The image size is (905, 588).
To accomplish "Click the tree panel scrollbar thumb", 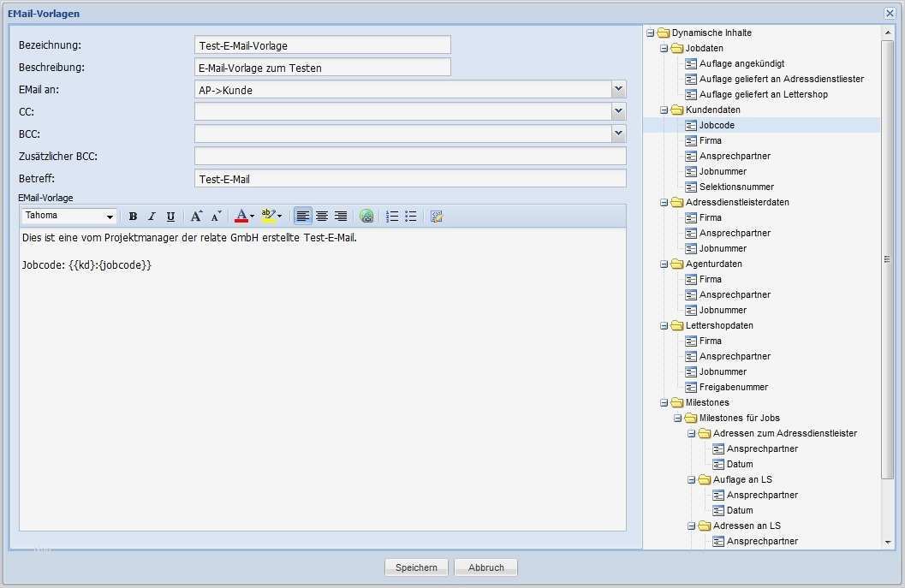I will pyautogui.click(x=888, y=259).
